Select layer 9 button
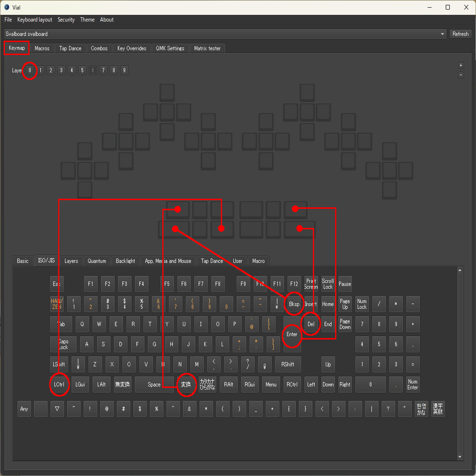Screen dimensions: 476x476 (124, 70)
